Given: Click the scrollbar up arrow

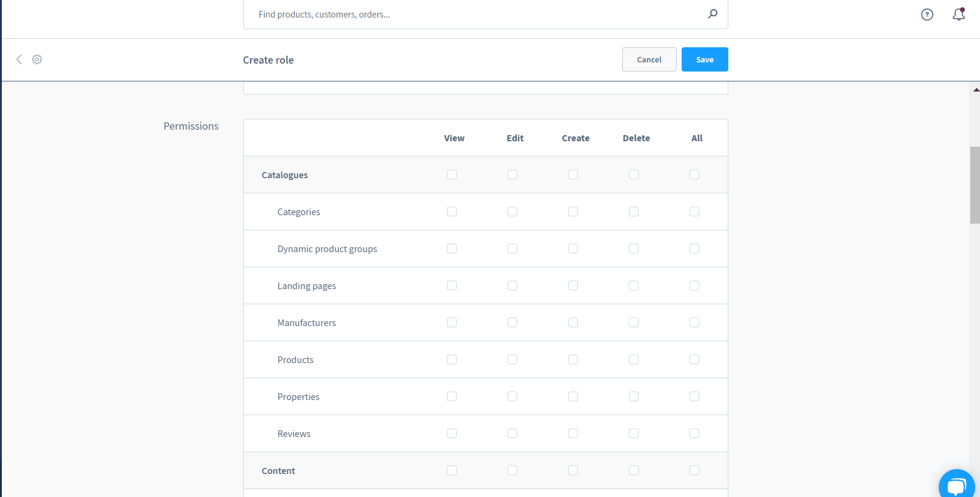Looking at the screenshot, I should point(976,90).
